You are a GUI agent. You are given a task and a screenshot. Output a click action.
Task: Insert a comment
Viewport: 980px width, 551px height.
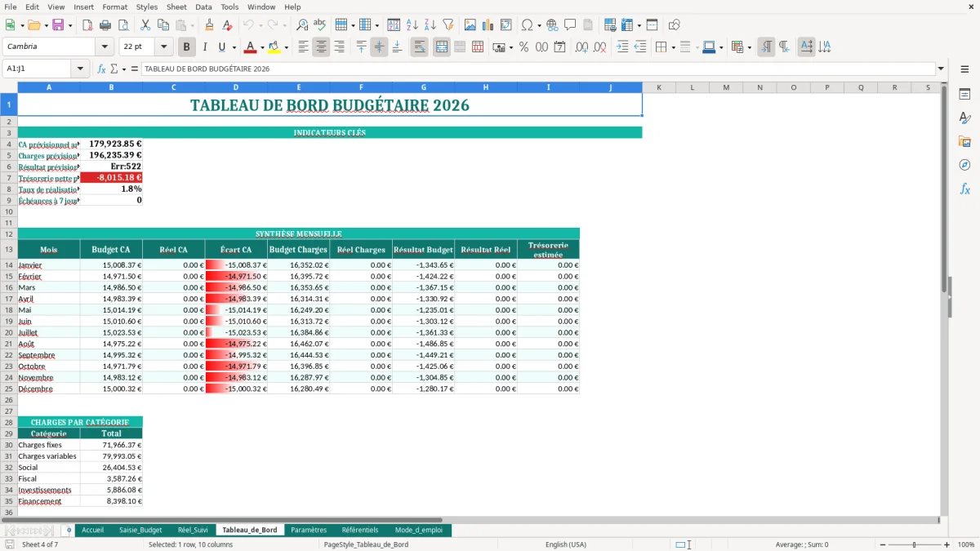570,25
